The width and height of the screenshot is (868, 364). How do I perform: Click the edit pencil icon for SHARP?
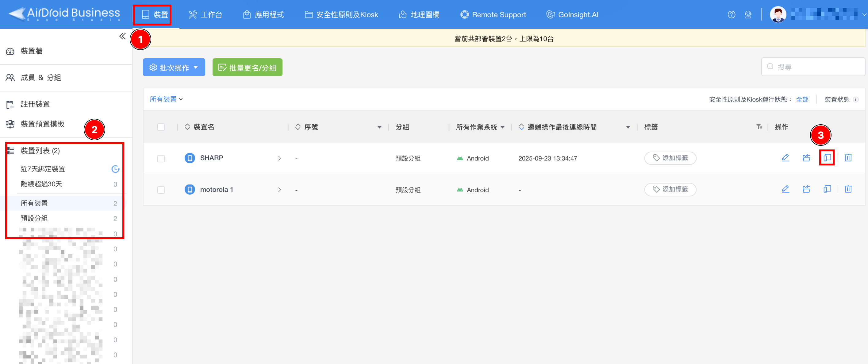click(785, 158)
